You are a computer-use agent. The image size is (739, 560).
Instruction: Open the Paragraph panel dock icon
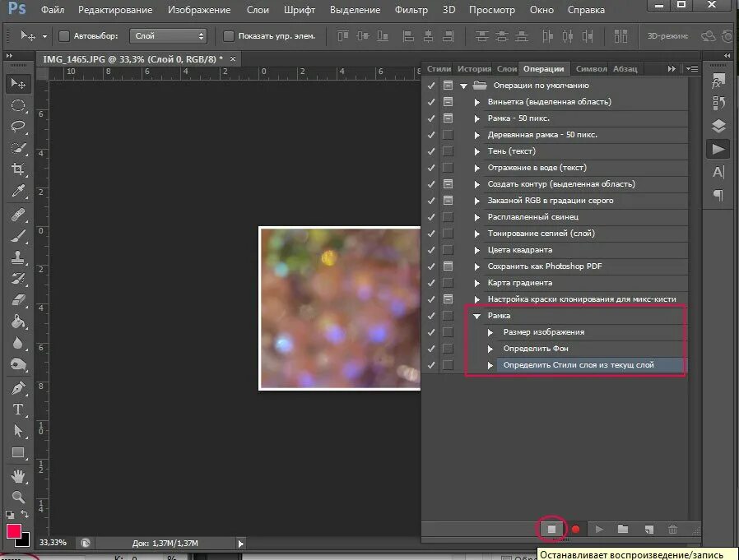coord(718,194)
